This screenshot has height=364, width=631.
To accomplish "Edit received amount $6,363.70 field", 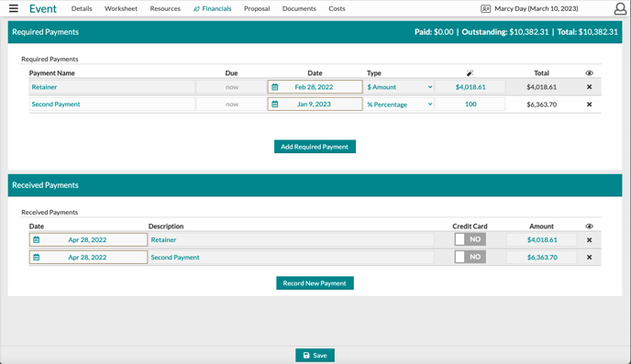I will pyautogui.click(x=542, y=257).
